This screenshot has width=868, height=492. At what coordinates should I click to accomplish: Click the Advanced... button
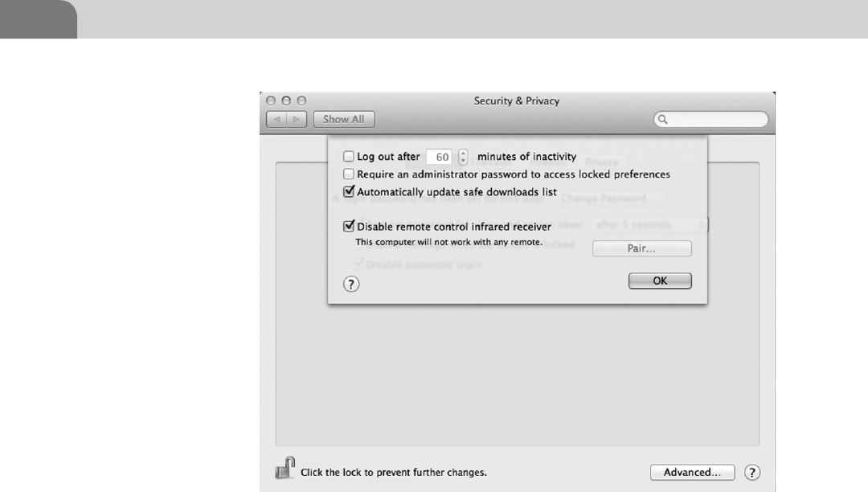pos(693,472)
